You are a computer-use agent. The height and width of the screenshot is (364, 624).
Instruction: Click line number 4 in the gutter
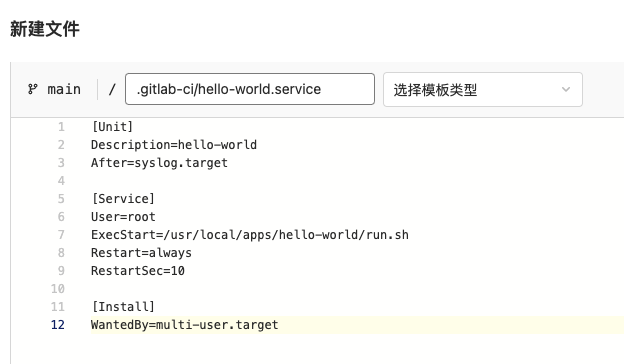61,181
